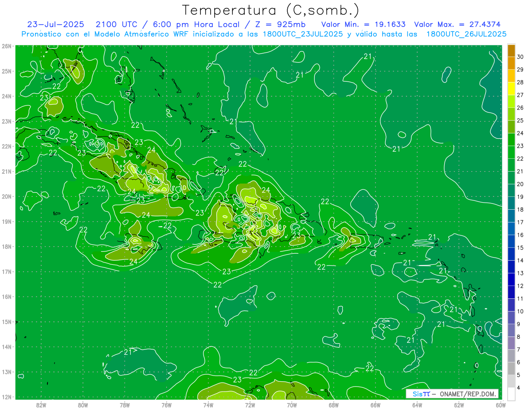
Task: Click the '2100 UTC' time label
Action: [117, 24]
